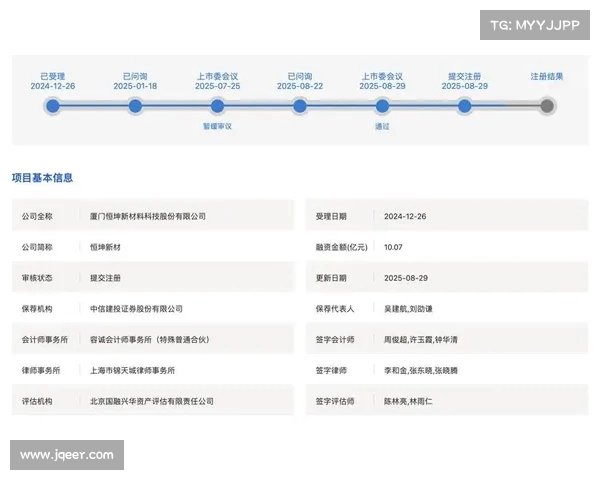
Task: Select the 已问询 2025-08-22 timeline node
Action: pyautogui.click(x=300, y=106)
